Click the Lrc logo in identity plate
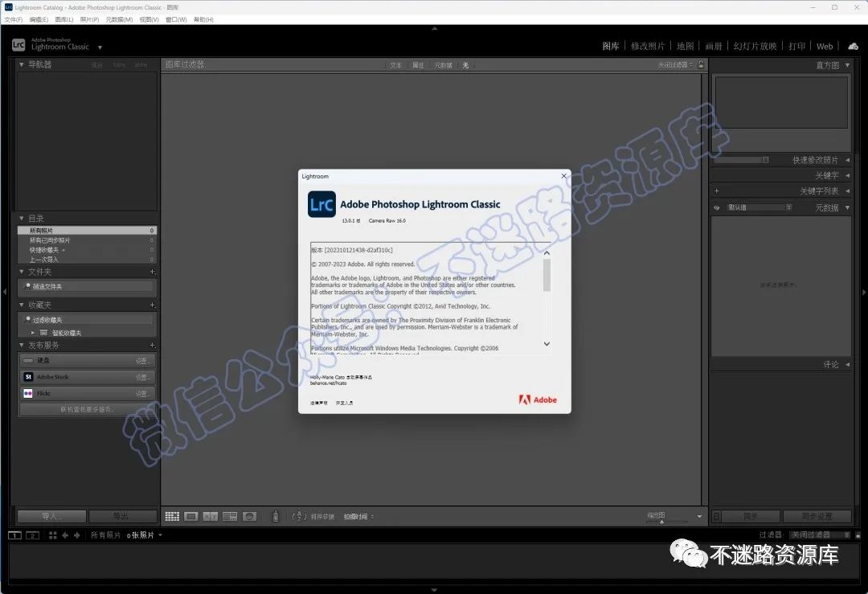This screenshot has height=594, width=868. tap(18, 45)
